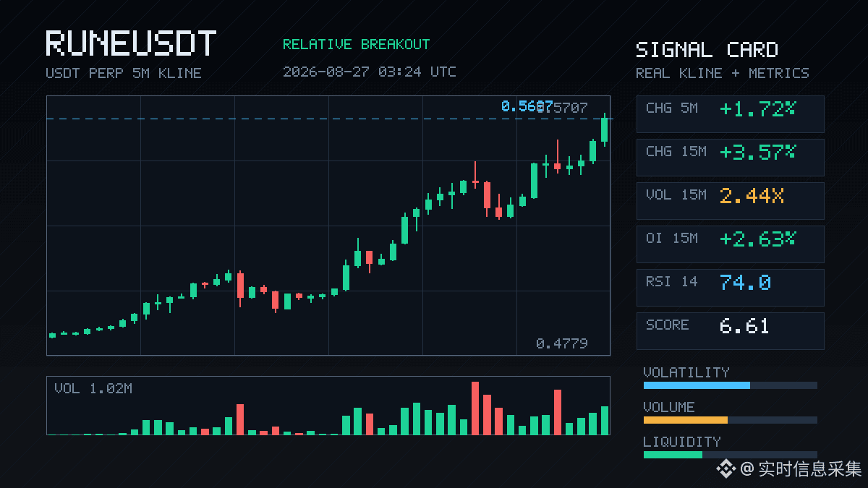Image resolution: width=868 pixels, height=488 pixels.
Task: Click the tallest red volume bar
Action: click(475, 408)
